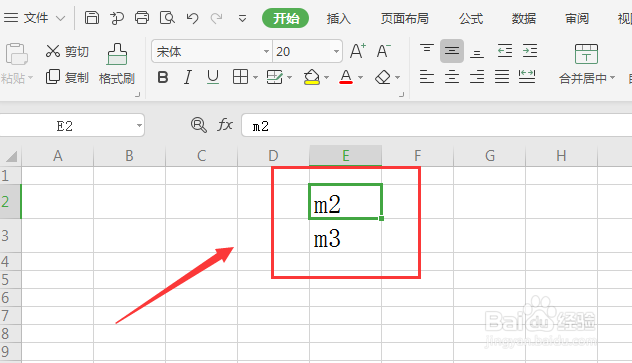Select cell E3 containing m3
Screen dimensions: 632x363
click(x=345, y=236)
